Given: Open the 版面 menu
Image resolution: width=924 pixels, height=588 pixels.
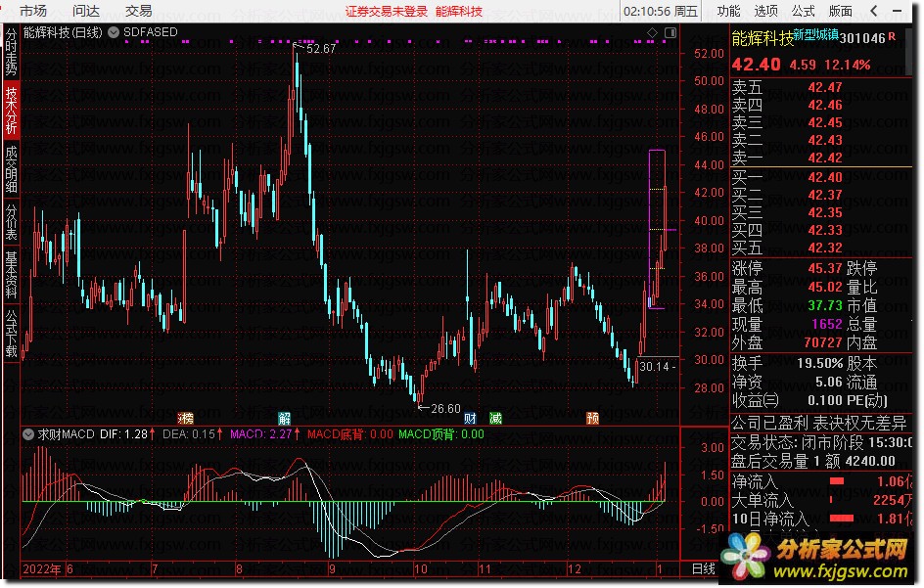Looking at the screenshot, I should tap(841, 11).
